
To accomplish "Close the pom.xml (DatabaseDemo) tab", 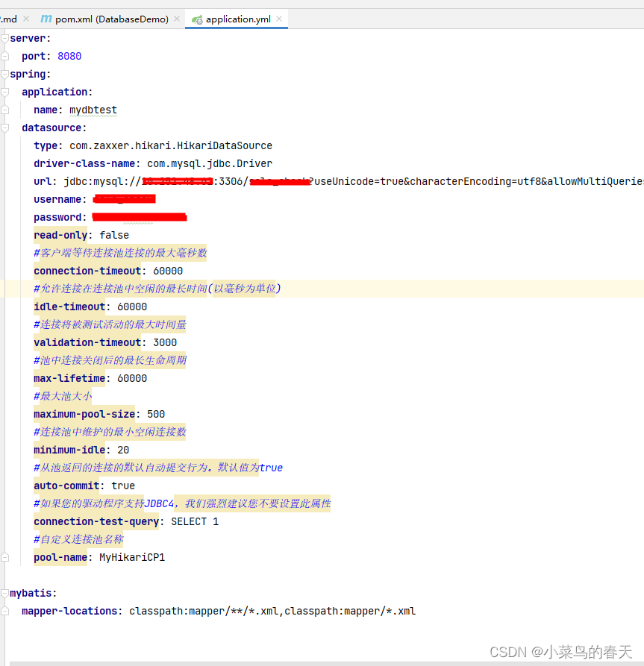I will click(x=177, y=19).
